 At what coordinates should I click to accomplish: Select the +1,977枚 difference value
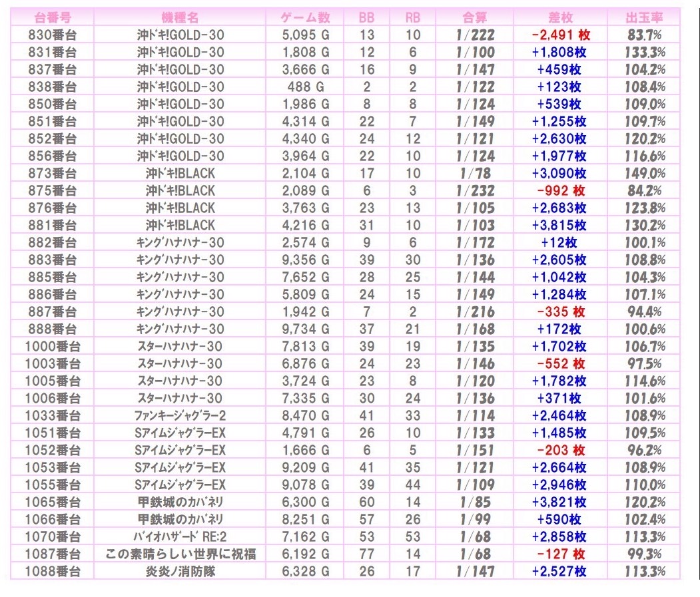coord(559,156)
